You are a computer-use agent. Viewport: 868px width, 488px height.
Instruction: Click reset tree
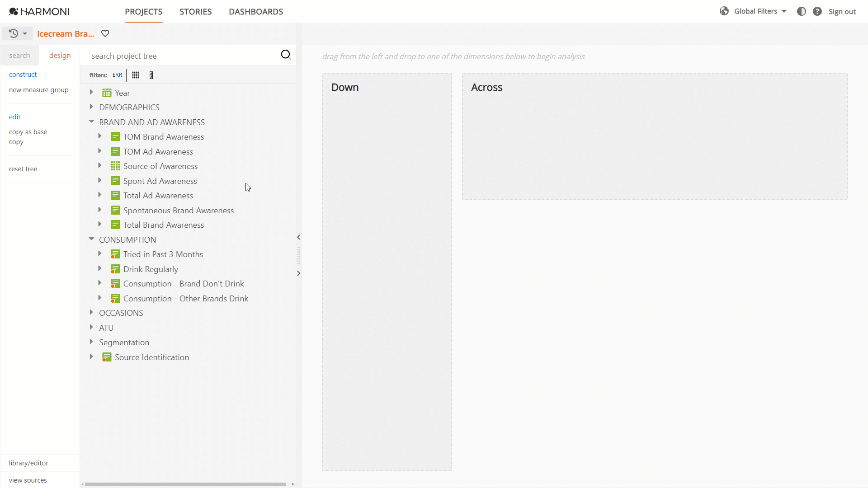pos(23,169)
